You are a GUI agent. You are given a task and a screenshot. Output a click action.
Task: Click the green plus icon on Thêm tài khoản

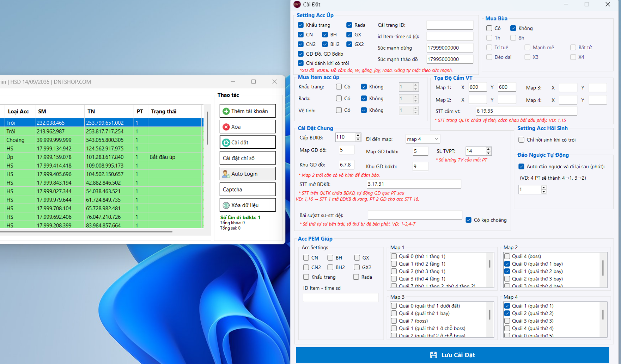(x=227, y=111)
